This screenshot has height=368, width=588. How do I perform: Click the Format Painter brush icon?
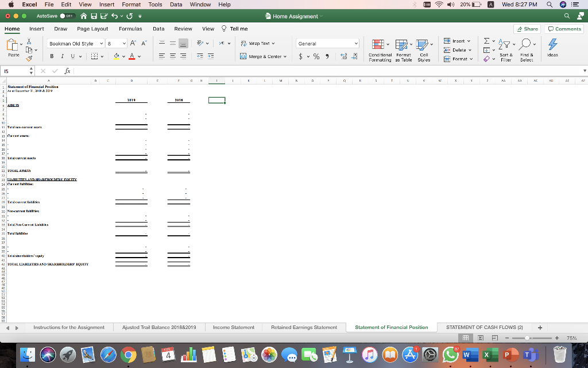pos(29,58)
